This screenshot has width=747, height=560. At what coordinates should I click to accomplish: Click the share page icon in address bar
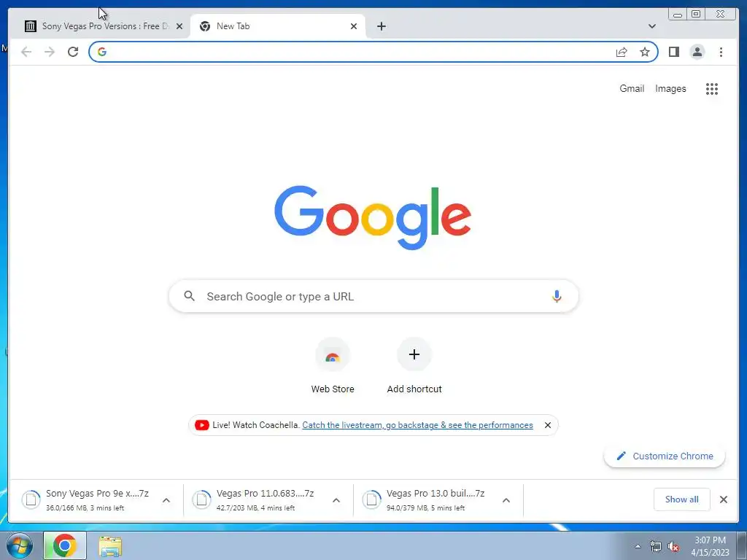(x=622, y=52)
